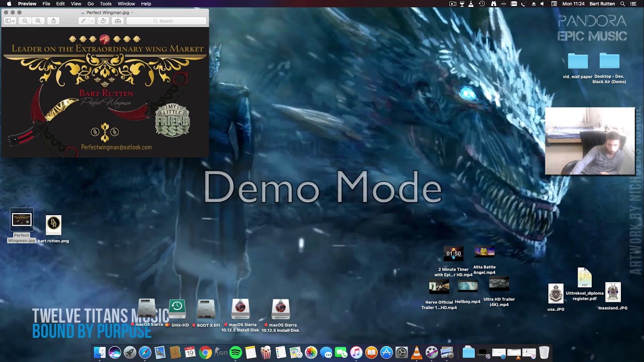Viewport: 644px width, 362px height.
Task: Open the Go menu
Action: 91,4
